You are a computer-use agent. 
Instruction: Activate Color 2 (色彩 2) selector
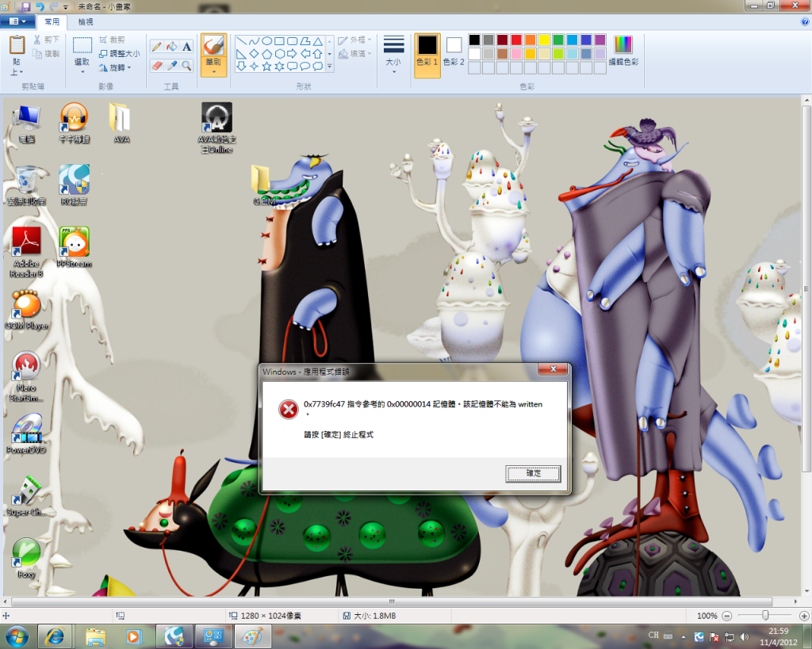[x=454, y=51]
